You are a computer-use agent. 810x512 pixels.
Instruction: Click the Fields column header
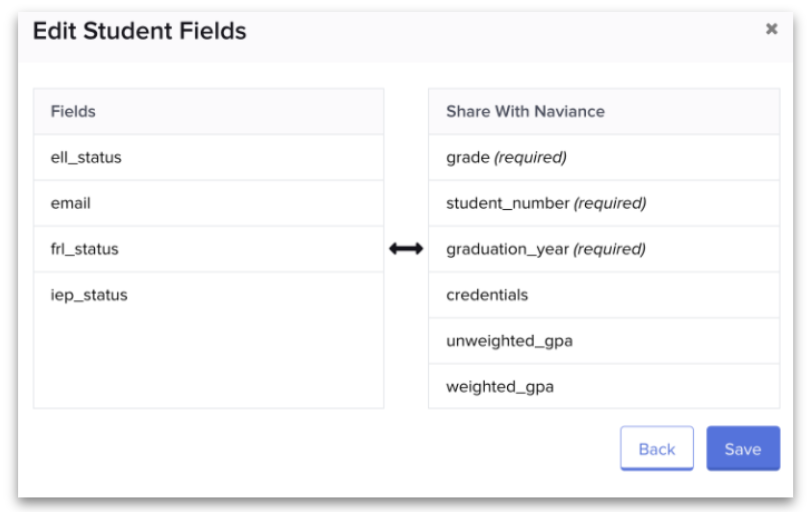coord(74,111)
